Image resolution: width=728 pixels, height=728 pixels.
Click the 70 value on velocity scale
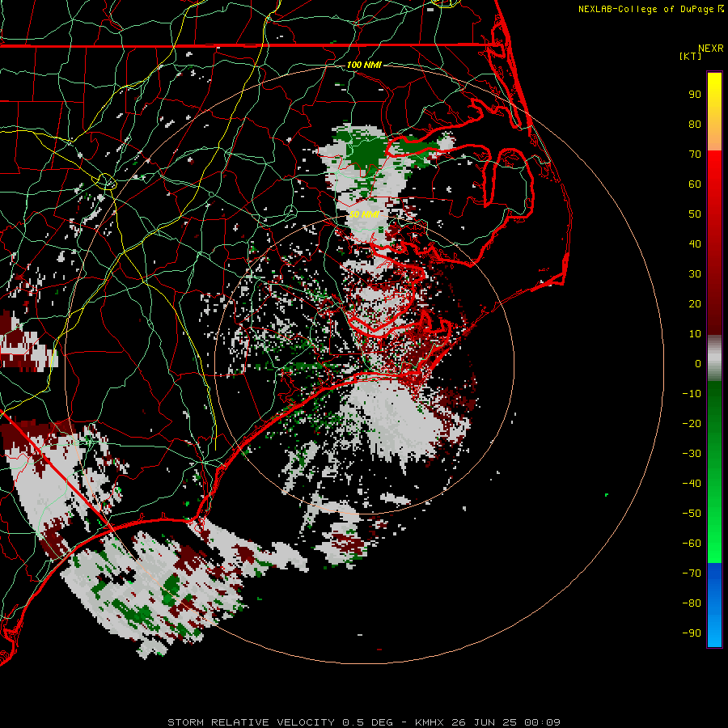click(x=695, y=154)
